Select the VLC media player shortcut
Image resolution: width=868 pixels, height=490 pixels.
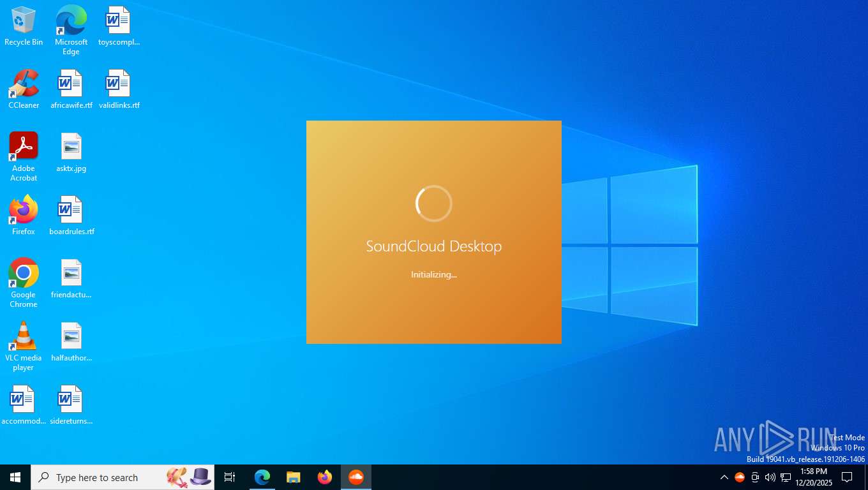pyautogui.click(x=24, y=346)
